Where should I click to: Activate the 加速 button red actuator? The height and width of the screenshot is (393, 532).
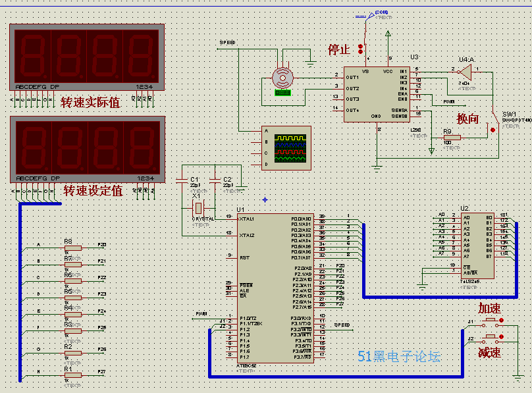502,320
